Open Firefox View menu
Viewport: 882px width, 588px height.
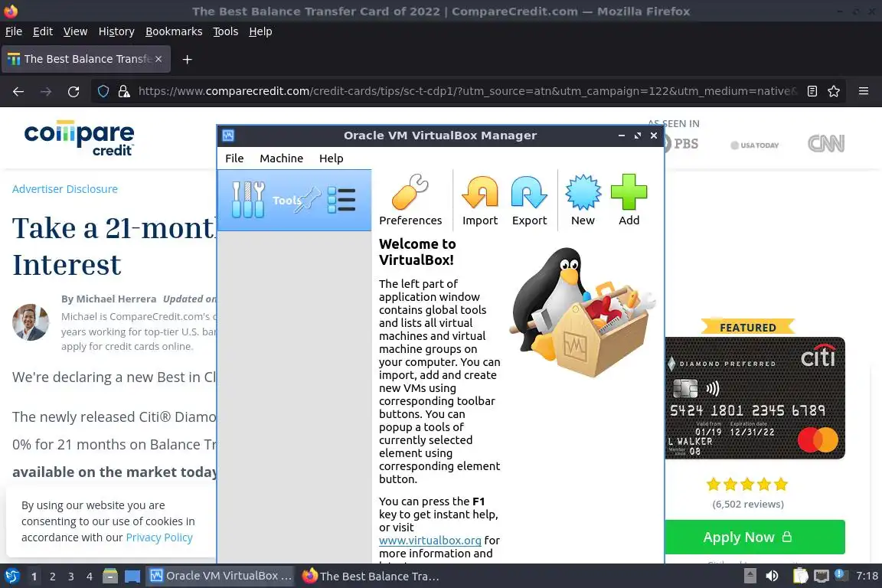(x=75, y=31)
